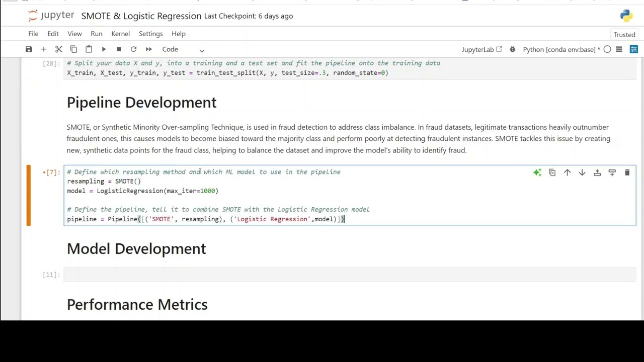Click the resampling = SMOTE() line
This screenshot has width=644, height=362.
[104, 182]
